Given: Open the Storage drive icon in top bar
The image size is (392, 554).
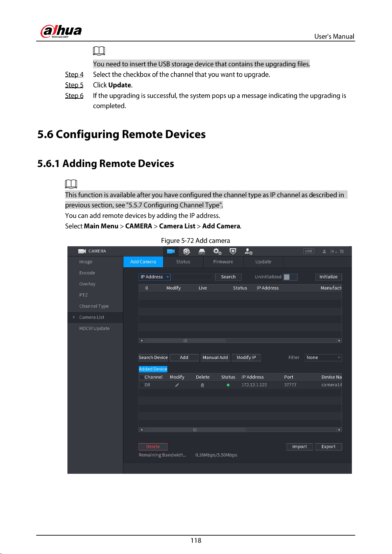Looking at the screenshot, I should pos(202,252).
